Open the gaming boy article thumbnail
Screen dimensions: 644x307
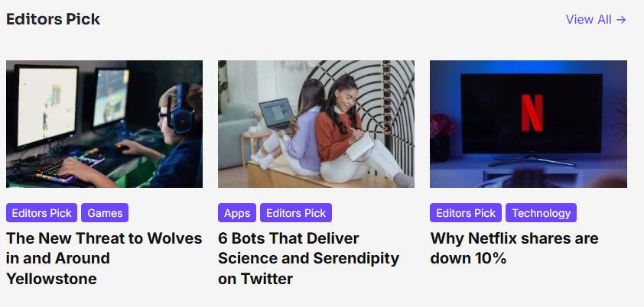point(104,124)
